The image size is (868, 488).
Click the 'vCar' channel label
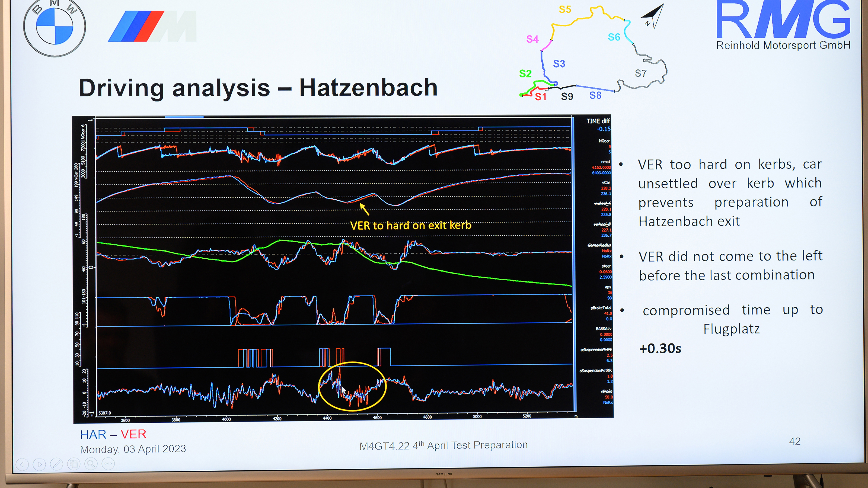tap(606, 182)
